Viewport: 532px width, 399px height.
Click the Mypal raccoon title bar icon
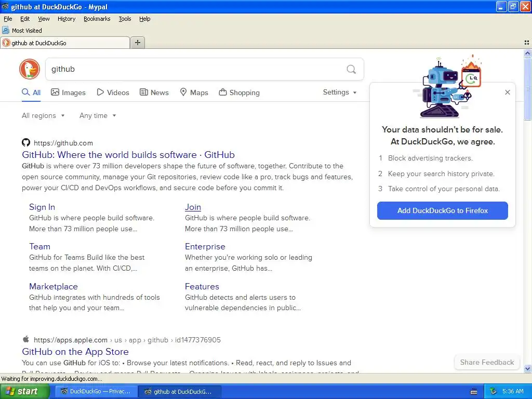[5, 6]
